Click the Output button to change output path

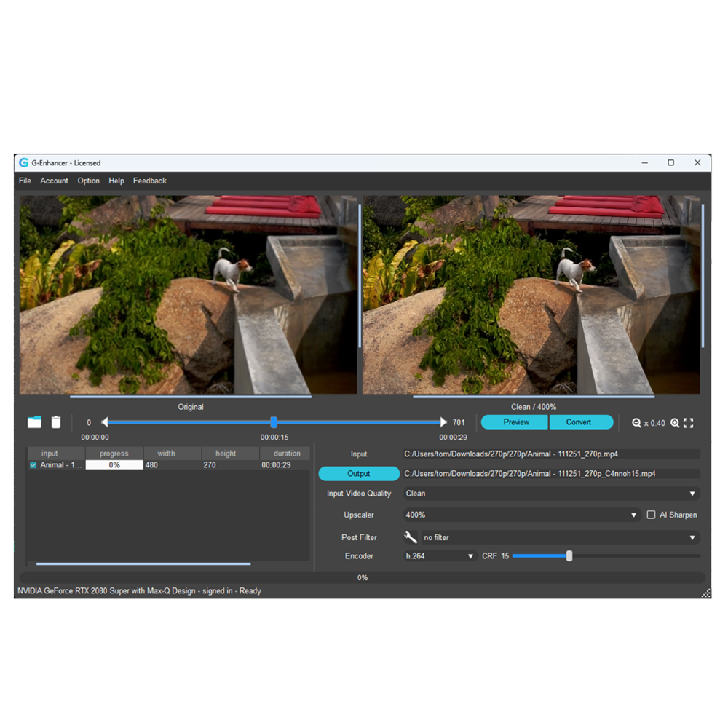[x=359, y=473]
